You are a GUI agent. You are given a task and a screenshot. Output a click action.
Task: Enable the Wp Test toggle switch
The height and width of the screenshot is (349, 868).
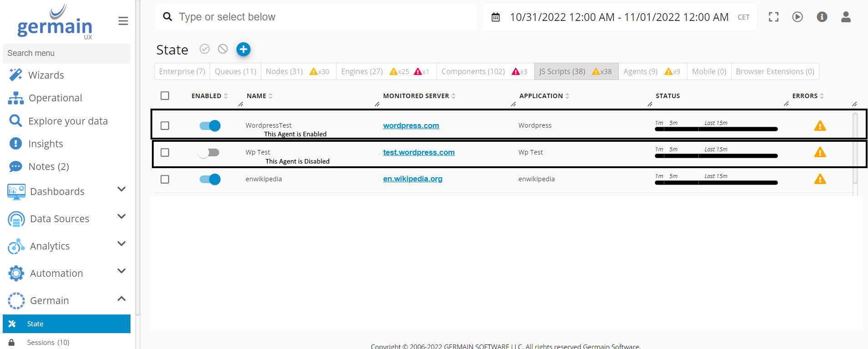click(x=209, y=153)
